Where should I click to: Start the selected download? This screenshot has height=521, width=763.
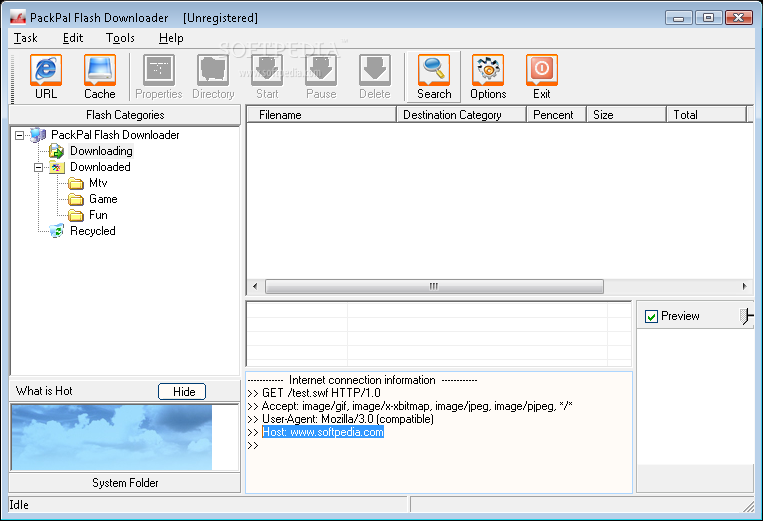267,77
